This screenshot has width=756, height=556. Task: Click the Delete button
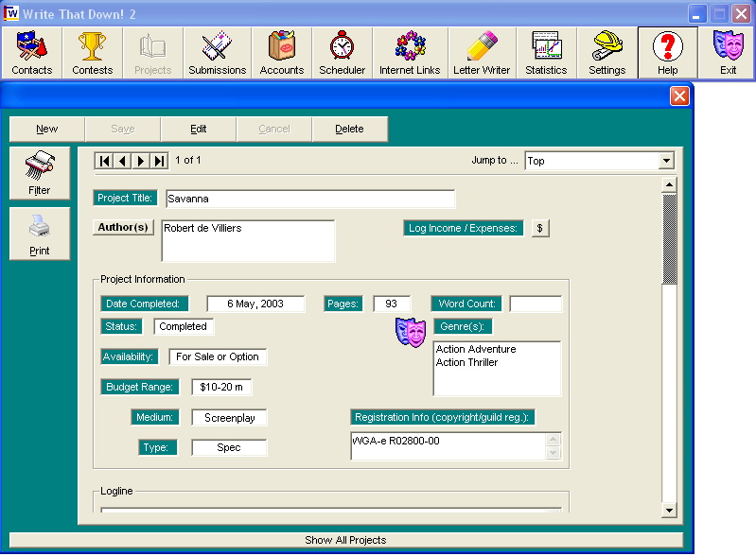(349, 130)
